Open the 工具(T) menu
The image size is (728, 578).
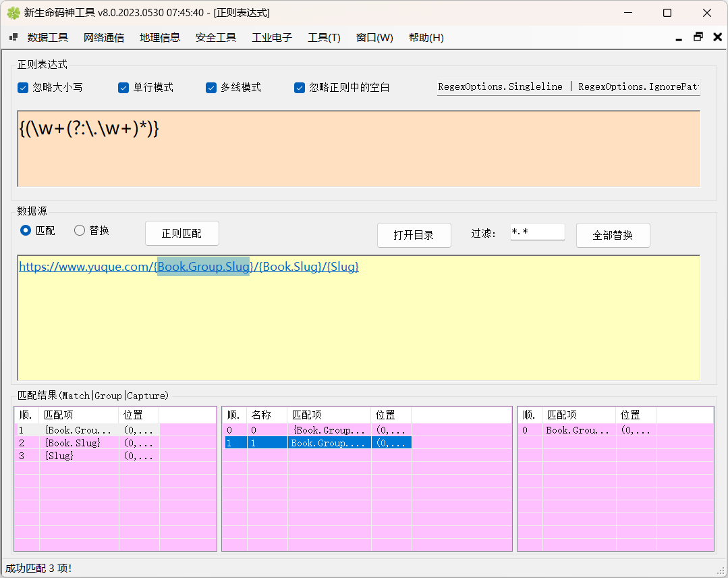tap(324, 38)
